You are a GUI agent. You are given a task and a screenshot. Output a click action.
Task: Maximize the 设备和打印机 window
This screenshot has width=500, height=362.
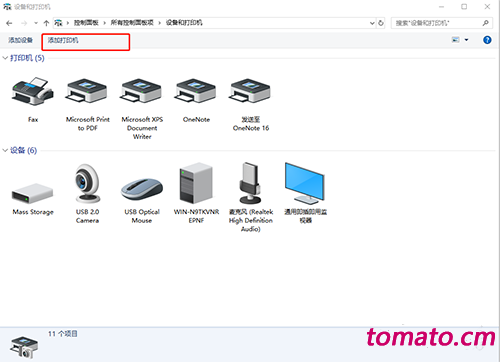tap(464, 7)
